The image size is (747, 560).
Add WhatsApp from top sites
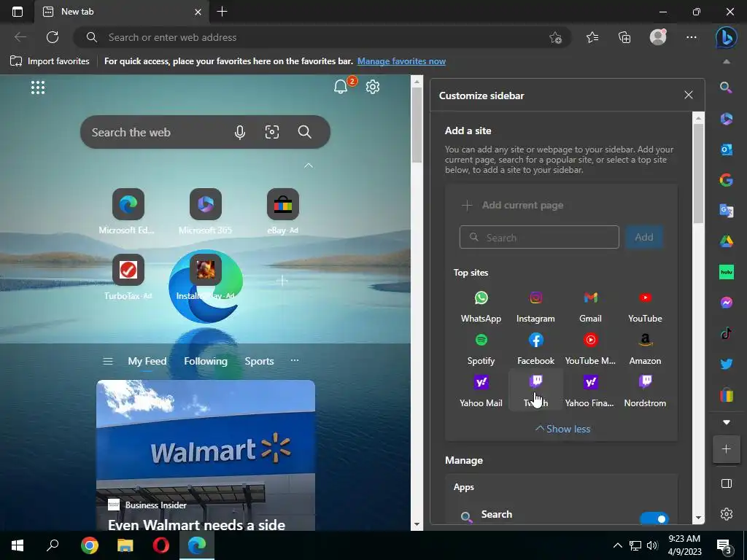481,307
